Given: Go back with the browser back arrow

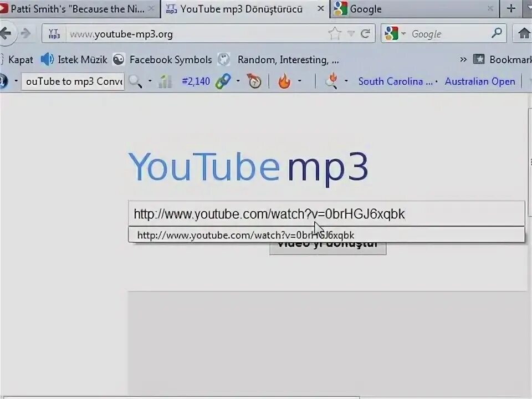Looking at the screenshot, I should [x=6, y=33].
